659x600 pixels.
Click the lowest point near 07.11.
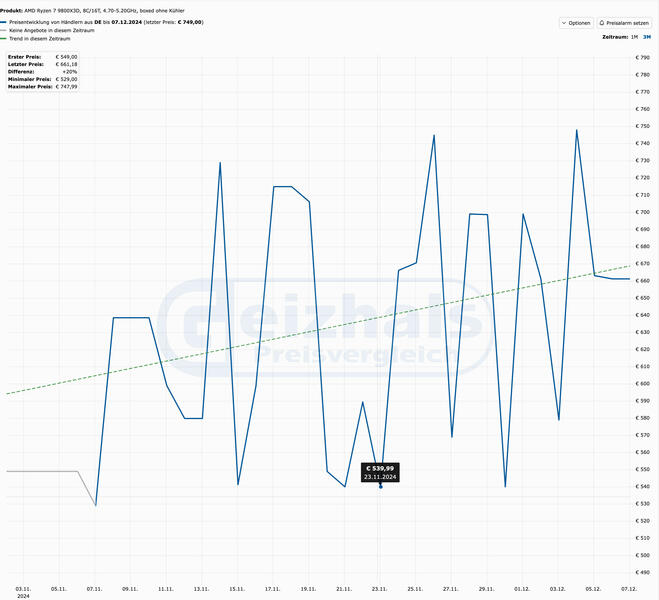click(x=96, y=505)
